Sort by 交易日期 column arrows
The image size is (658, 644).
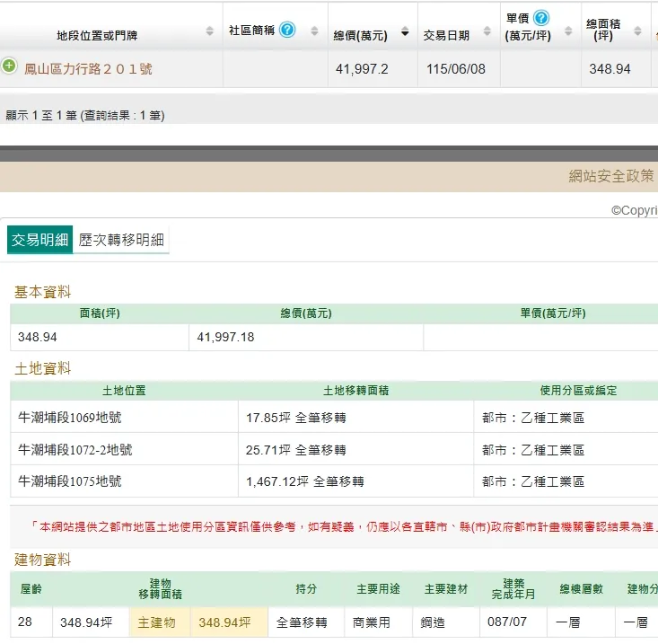[x=487, y=31]
